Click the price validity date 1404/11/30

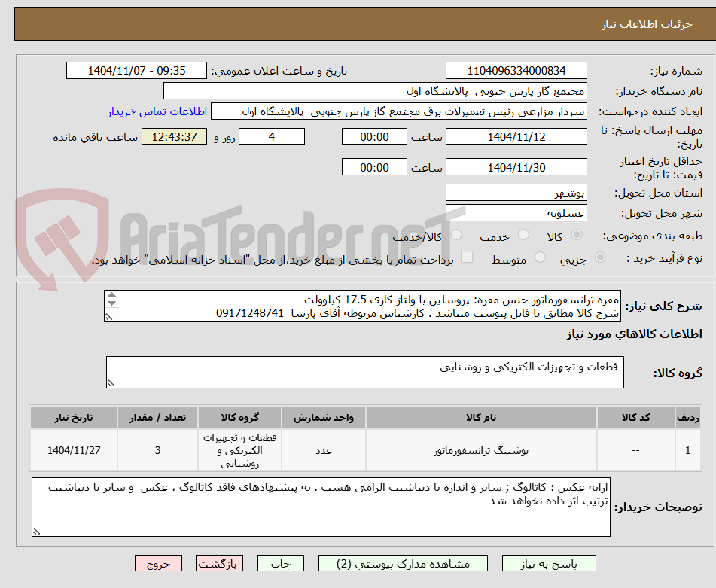click(516, 167)
